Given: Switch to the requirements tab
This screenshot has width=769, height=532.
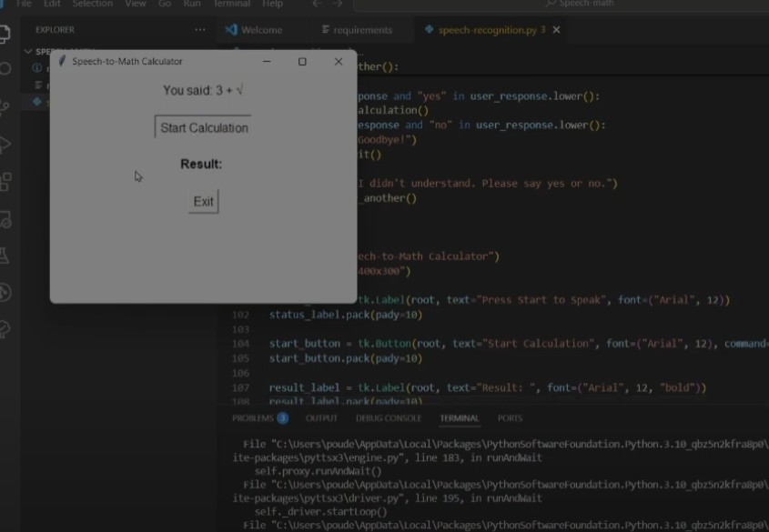Looking at the screenshot, I should [x=357, y=30].
